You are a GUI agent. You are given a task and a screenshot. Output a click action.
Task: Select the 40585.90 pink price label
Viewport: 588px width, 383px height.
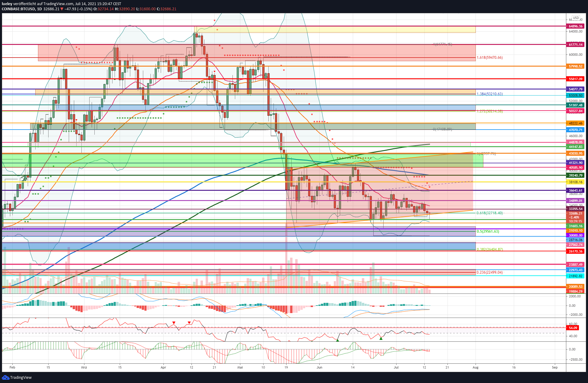click(x=575, y=168)
